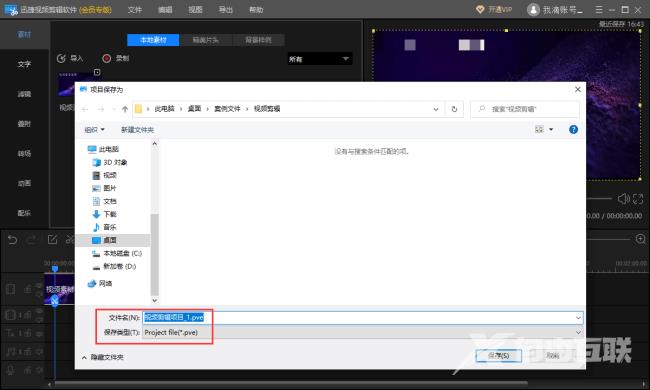The image size is (650, 390).
Task: Click 案例文件 in the address breadcrumb
Action: (x=227, y=109)
